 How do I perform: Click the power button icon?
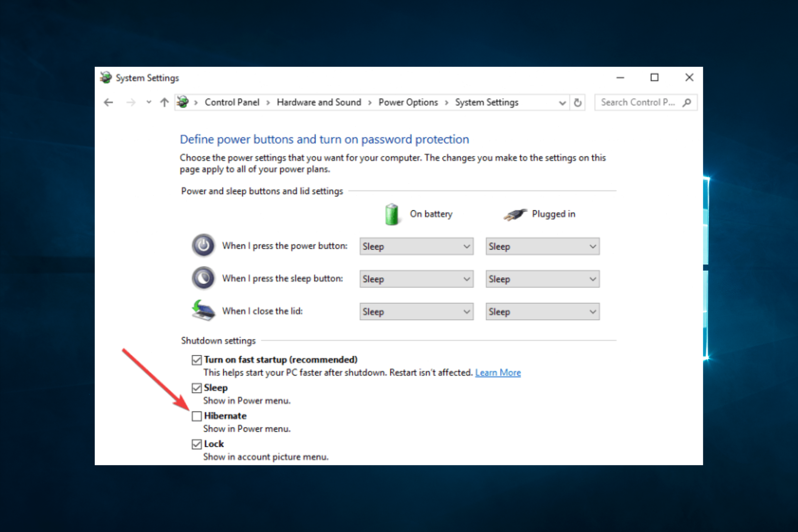pyautogui.click(x=203, y=246)
